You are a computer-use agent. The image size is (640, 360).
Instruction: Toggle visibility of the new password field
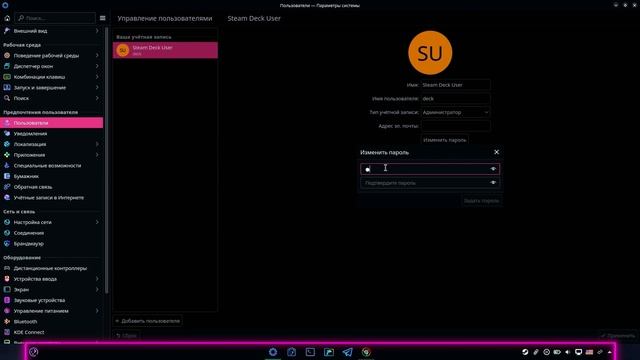click(493, 169)
